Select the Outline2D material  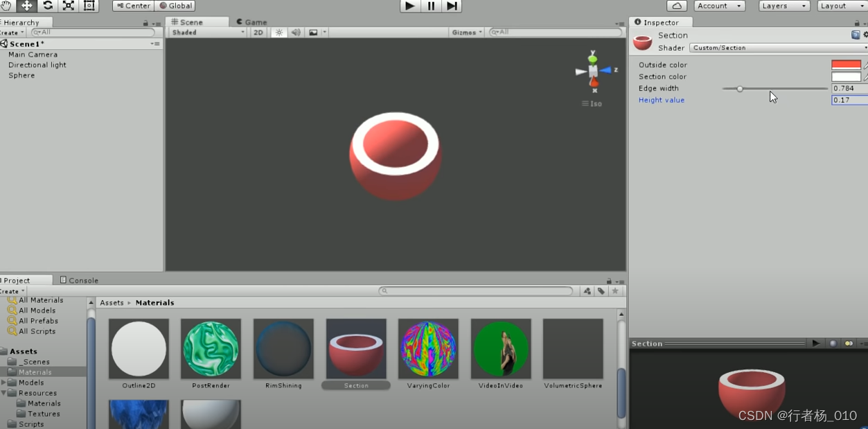coord(139,353)
